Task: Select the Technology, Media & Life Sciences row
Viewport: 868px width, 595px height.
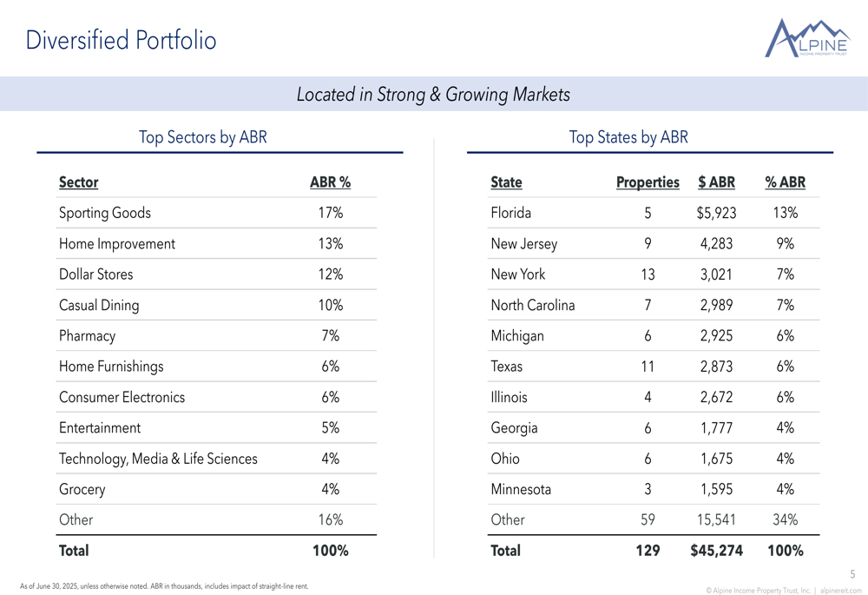Action: [x=216, y=459]
